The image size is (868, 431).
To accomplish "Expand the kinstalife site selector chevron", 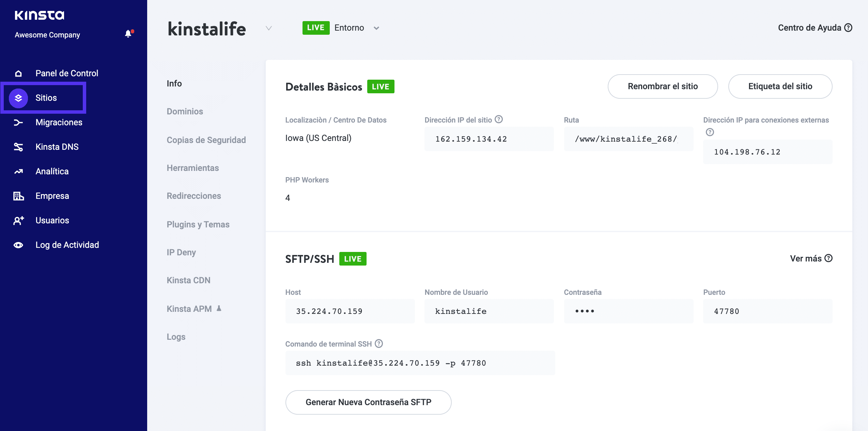I will tap(269, 28).
